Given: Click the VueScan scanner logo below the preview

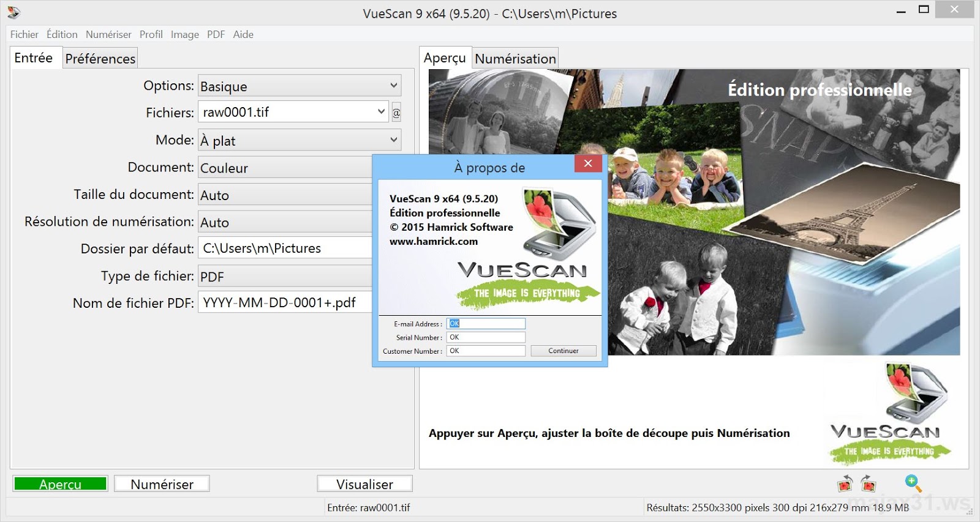Looking at the screenshot, I should click(x=916, y=392).
